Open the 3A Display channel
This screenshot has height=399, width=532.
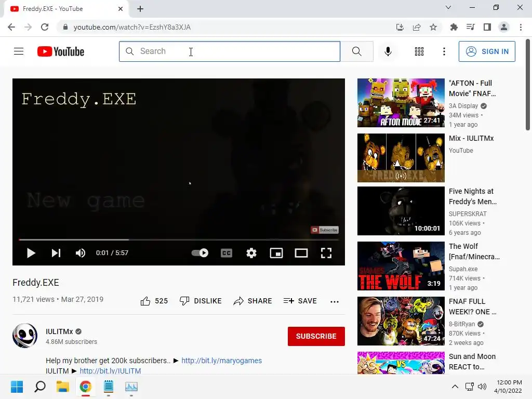pyautogui.click(x=463, y=106)
